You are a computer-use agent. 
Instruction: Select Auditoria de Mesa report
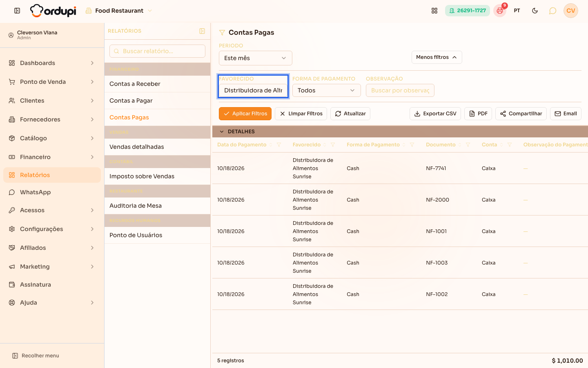point(157,206)
